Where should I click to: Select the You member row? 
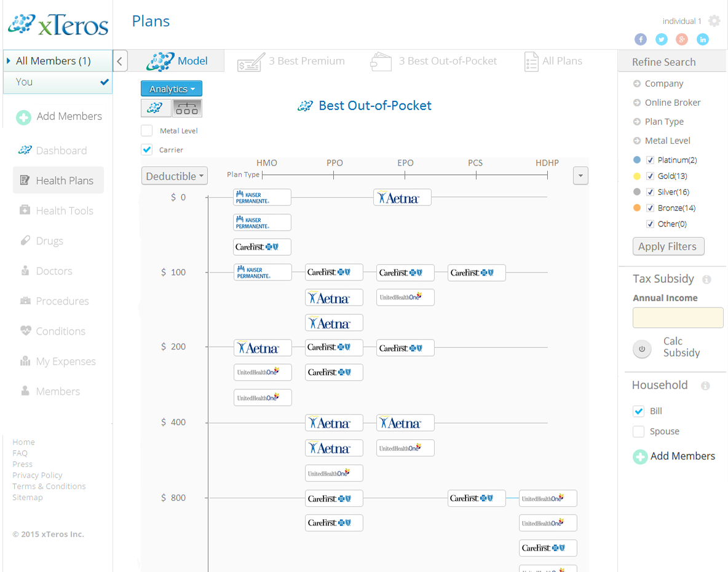tap(58, 82)
